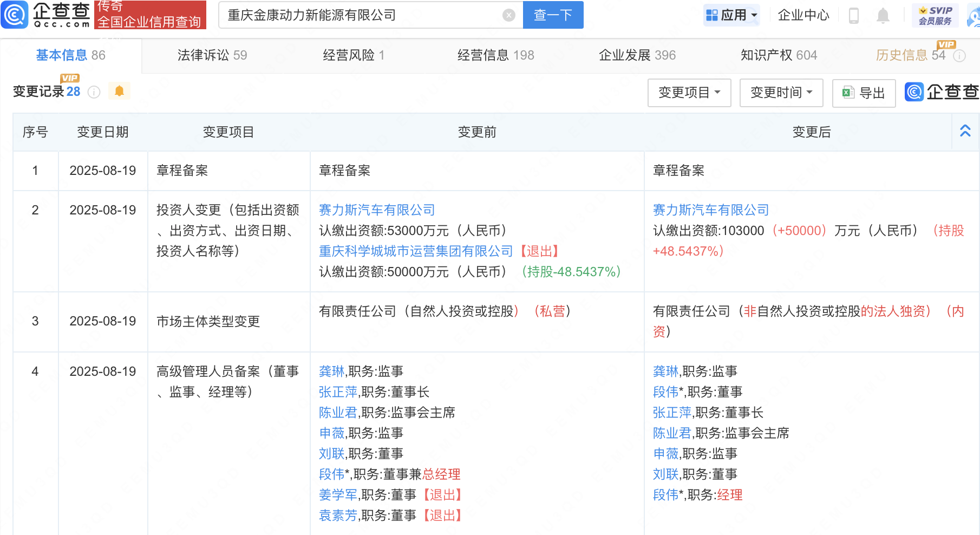Click the 认缴出资额:103000 text in 变更后
Image resolution: width=980 pixels, height=535 pixels.
709,231
